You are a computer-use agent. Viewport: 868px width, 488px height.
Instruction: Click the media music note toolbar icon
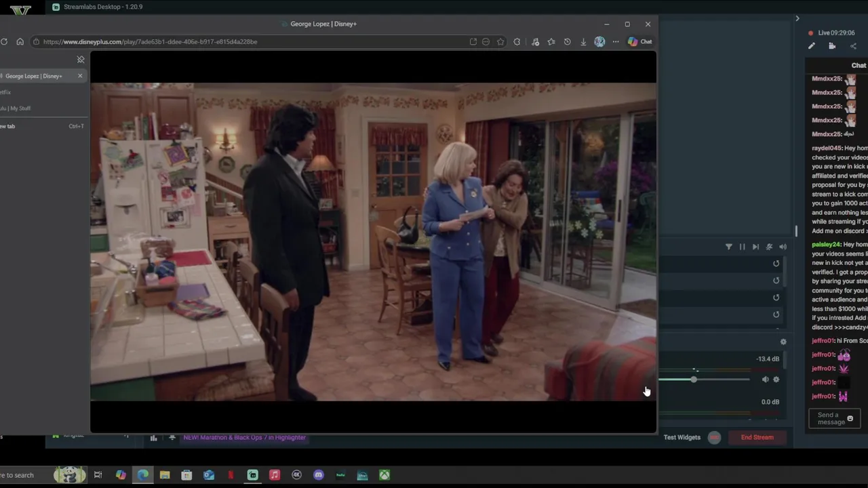pos(535,42)
